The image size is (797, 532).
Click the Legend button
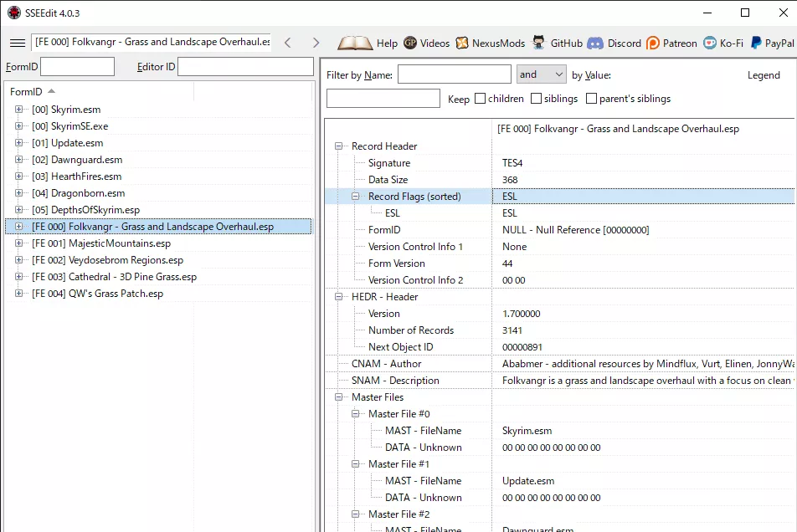click(764, 75)
